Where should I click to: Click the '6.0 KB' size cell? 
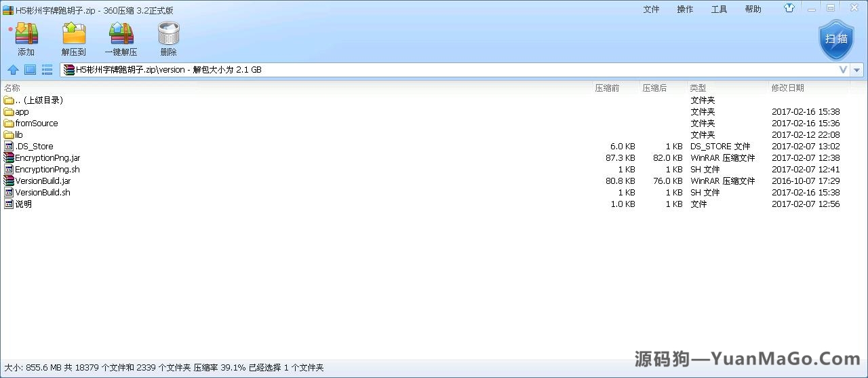(x=623, y=146)
